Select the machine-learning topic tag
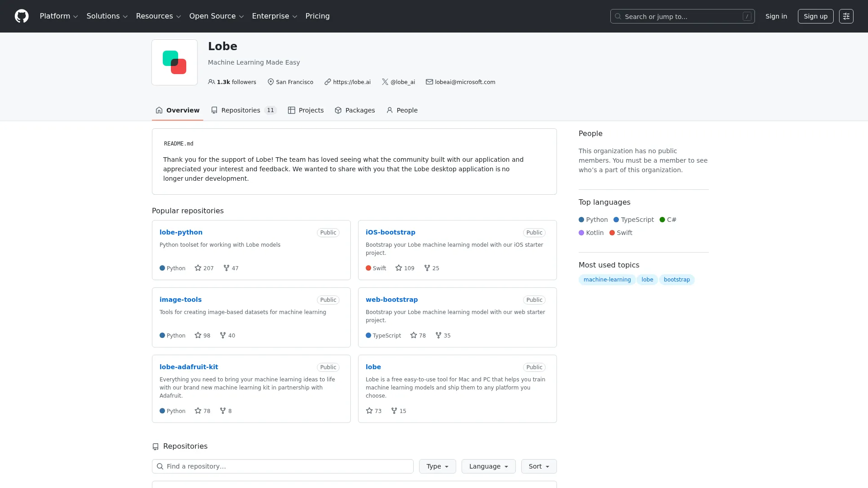Viewport: 868px width, 488px height. (x=607, y=280)
